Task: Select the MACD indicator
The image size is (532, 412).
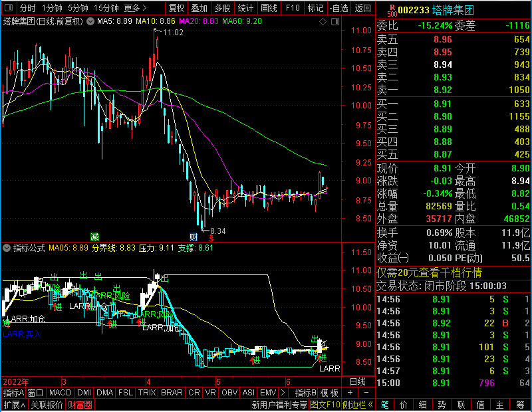Action: tap(60, 393)
